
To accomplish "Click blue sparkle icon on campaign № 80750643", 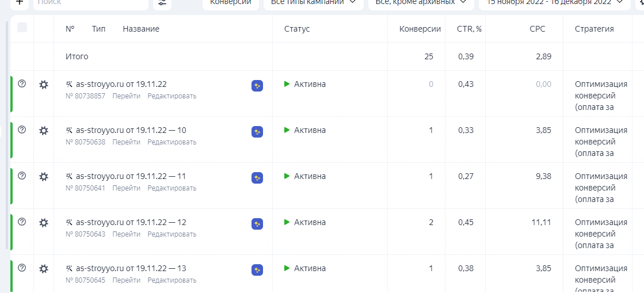I will click(x=257, y=224).
